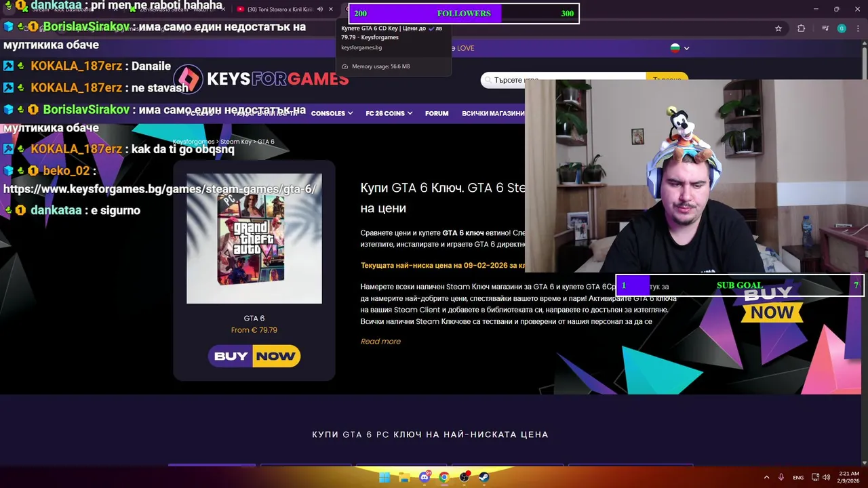
Task: Show hidden system tray icons
Action: coord(766,477)
